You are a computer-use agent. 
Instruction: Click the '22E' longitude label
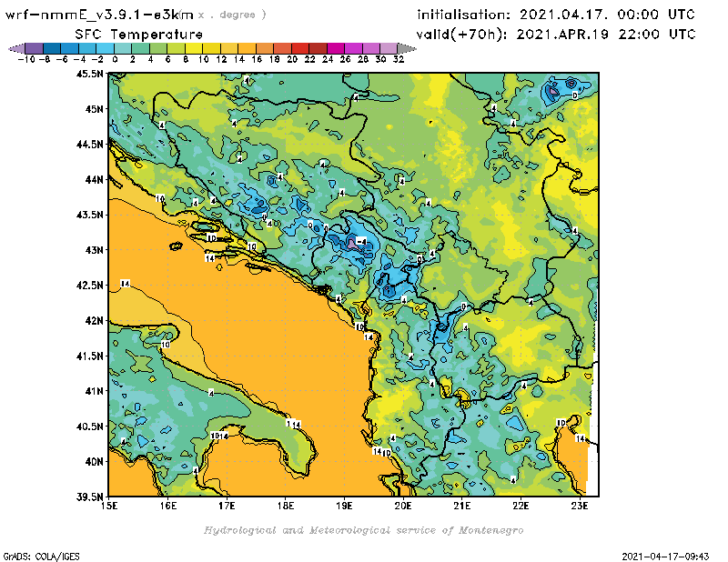(x=521, y=506)
